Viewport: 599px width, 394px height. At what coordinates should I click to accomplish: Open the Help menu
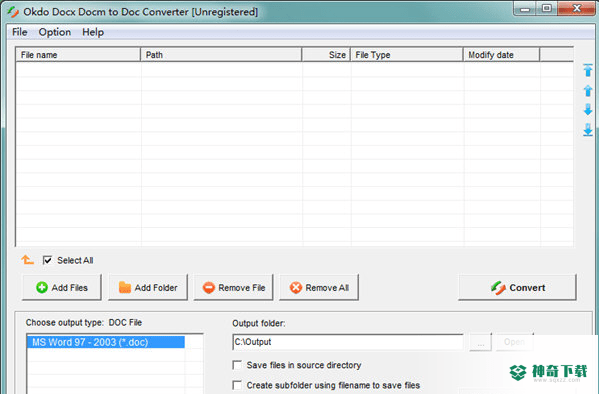[93, 32]
